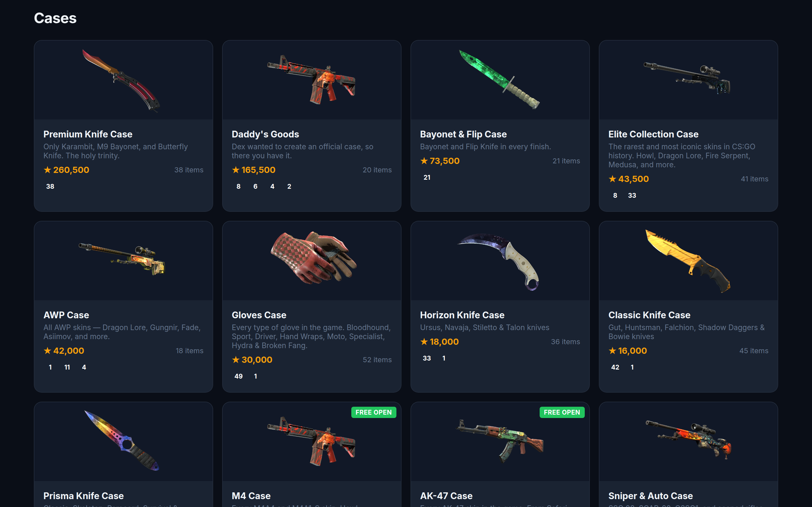Click the 165,500 star price on Daddy's Goods
The width and height of the screenshot is (812, 507).
[x=254, y=170]
